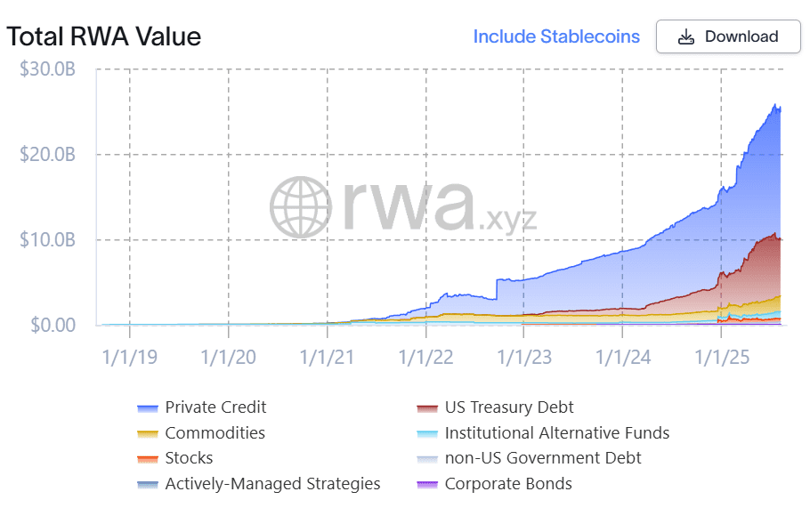Click the download arrow icon
810x532 pixels.
pos(685,37)
